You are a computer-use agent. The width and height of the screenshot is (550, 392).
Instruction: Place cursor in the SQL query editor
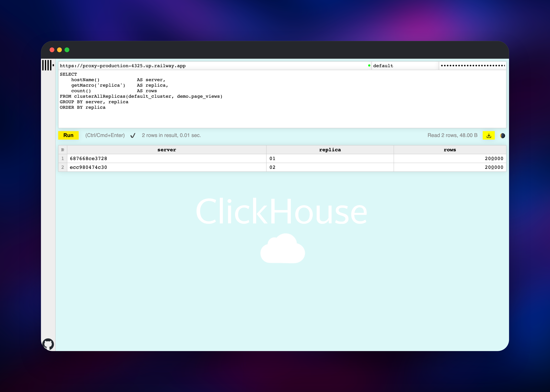click(x=282, y=99)
